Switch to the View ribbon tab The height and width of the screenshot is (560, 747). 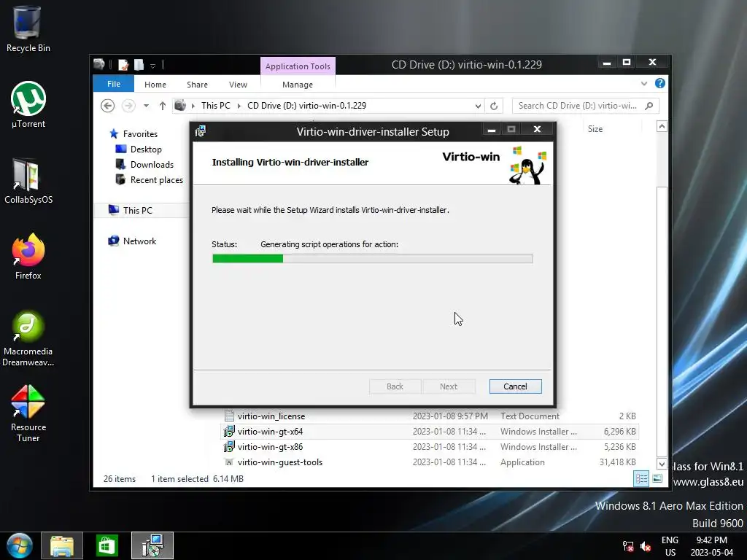[238, 85]
